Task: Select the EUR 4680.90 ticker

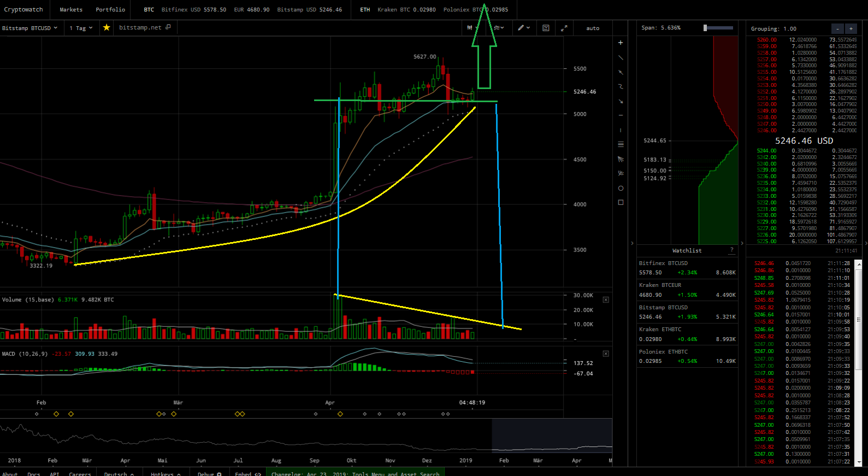Action: [252, 10]
